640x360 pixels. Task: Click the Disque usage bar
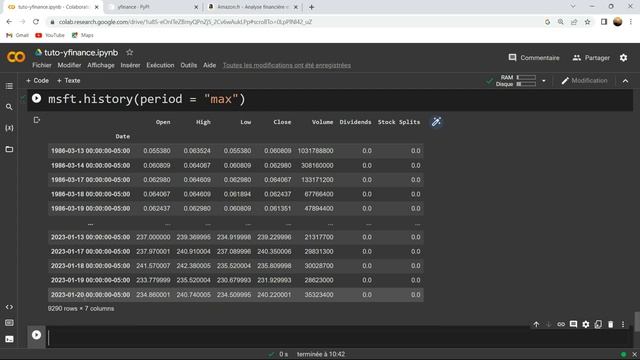[x=526, y=84]
